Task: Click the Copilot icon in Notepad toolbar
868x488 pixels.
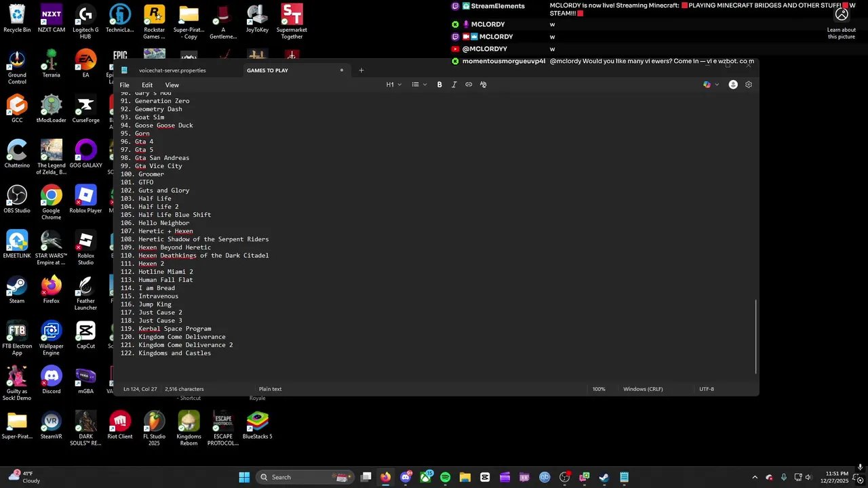Action: click(x=707, y=85)
